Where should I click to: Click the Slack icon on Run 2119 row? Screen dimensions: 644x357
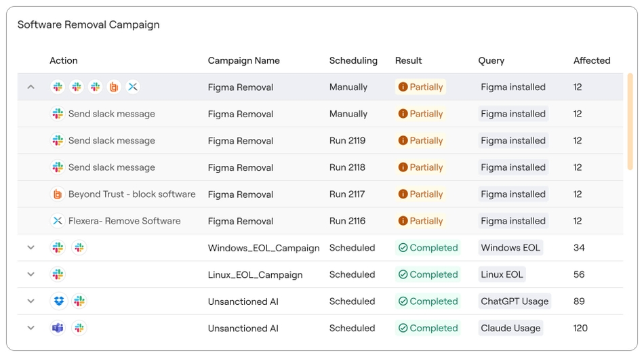point(58,141)
